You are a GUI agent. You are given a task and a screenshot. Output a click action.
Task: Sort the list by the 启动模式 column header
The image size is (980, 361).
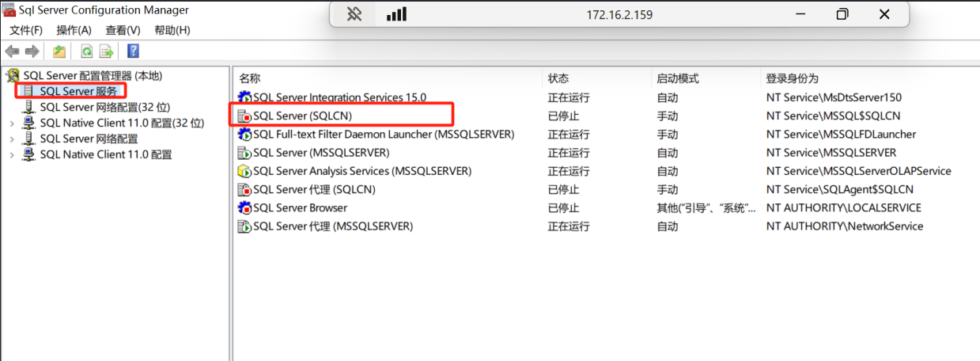click(x=677, y=78)
